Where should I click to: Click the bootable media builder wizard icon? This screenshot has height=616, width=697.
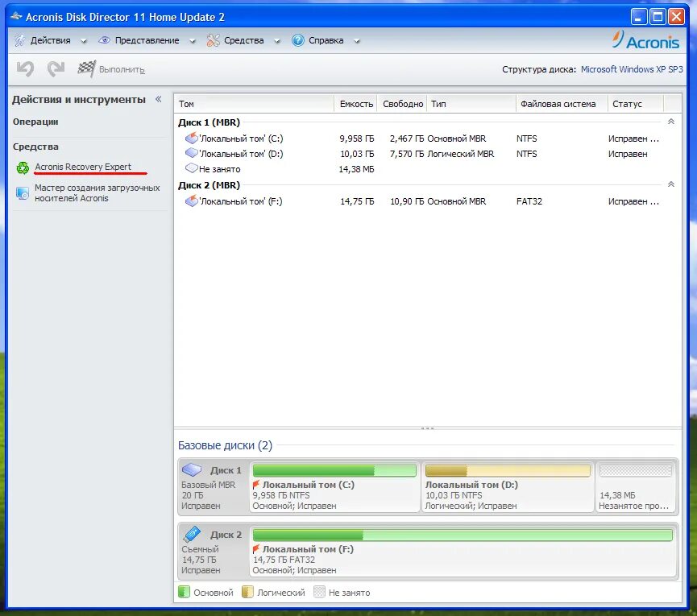(x=23, y=193)
